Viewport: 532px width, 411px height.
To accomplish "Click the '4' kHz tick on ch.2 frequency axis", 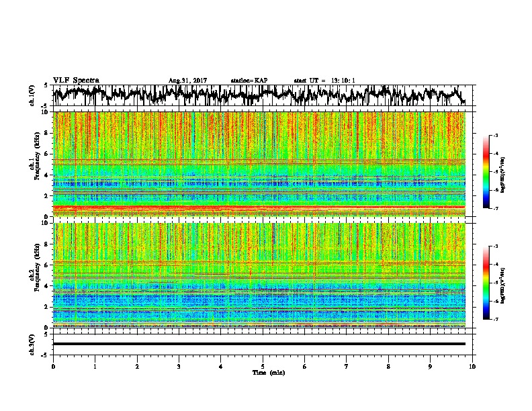I will (47, 286).
